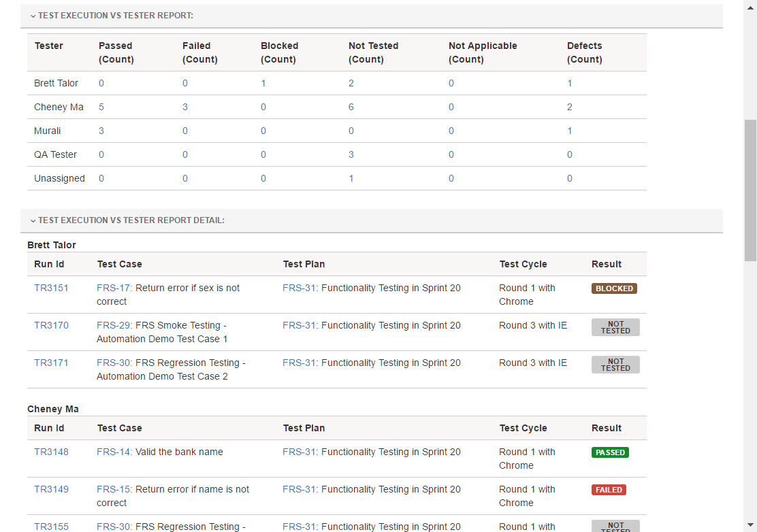This screenshot has height=532, width=757.
Task: Click the FAILED result badge for TR3149
Action: click(x=609, y=490)
